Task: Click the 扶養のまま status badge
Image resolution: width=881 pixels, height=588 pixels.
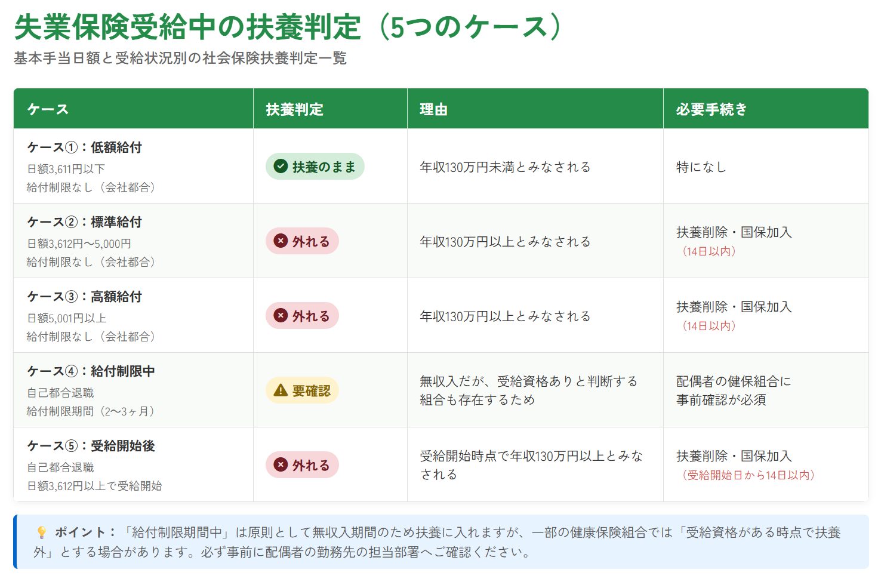Action: click(315, 167)
